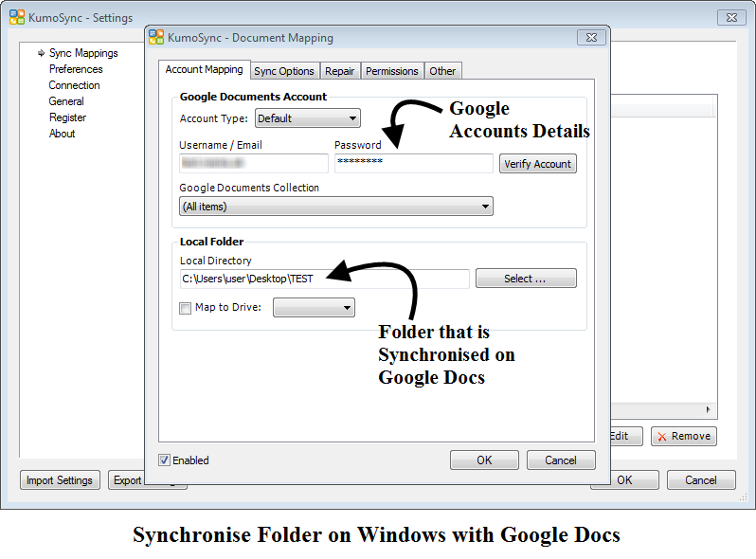Click Edit button in Settings window
Viewport: 756px width, 559px height.
(626, 436)
